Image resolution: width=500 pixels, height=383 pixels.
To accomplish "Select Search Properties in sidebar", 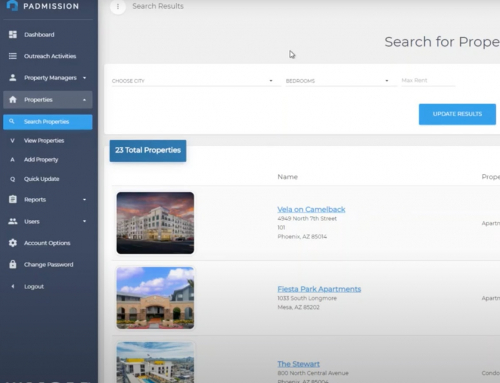I will click(48, 122).
